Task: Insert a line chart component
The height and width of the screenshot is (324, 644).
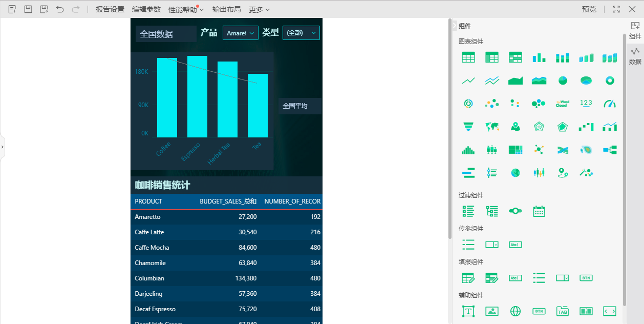Action: point(468,80)
